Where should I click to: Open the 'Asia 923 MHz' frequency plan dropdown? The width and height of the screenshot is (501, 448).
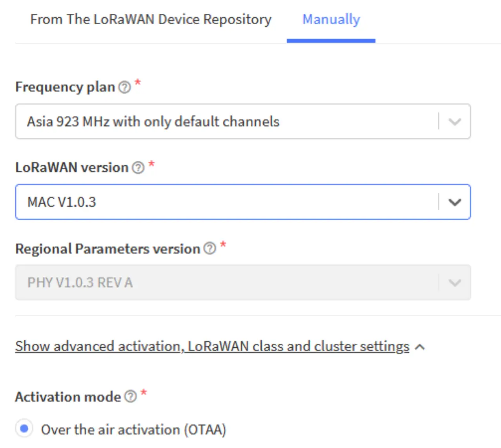228,122
